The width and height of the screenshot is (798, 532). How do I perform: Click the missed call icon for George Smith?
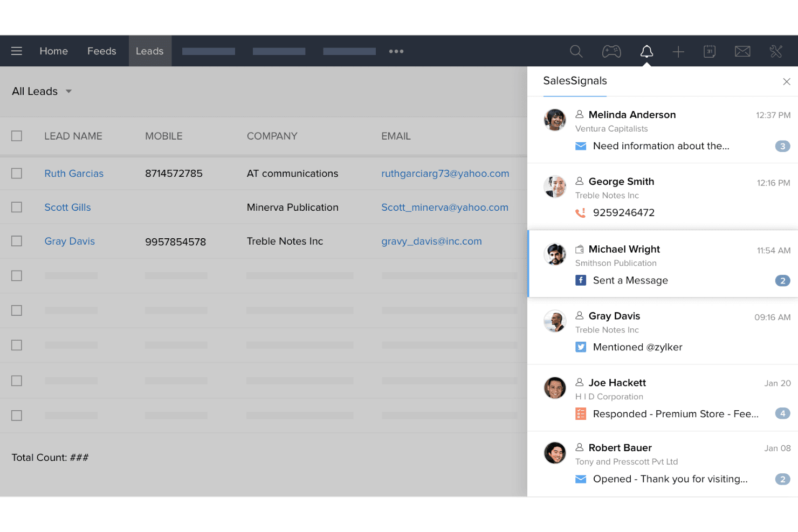click(x=581, y=213)
